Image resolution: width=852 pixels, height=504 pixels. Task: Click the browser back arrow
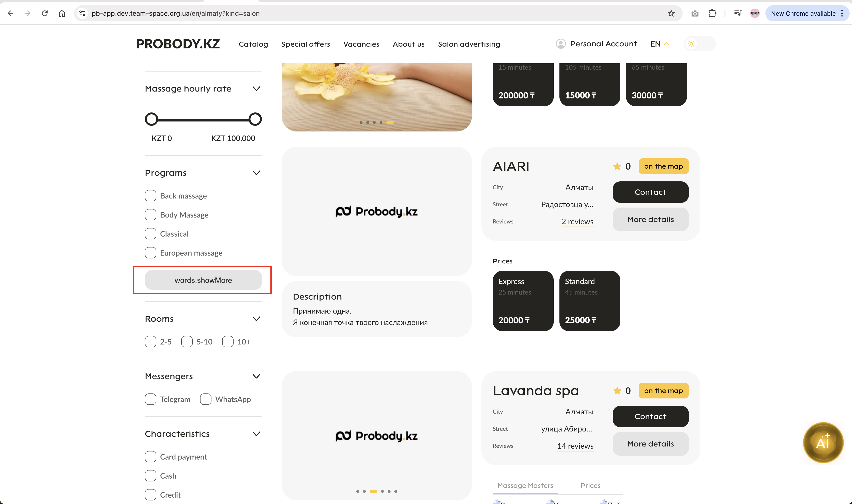point(10,13)
